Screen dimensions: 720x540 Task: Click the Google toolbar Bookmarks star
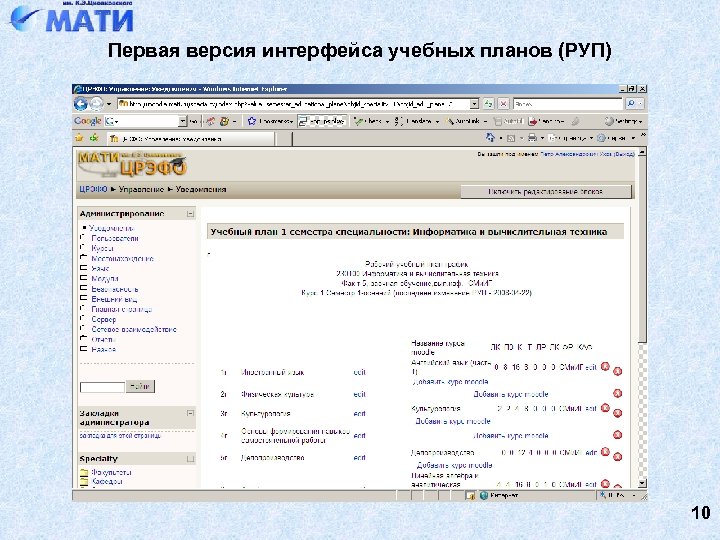pos(252,121)
